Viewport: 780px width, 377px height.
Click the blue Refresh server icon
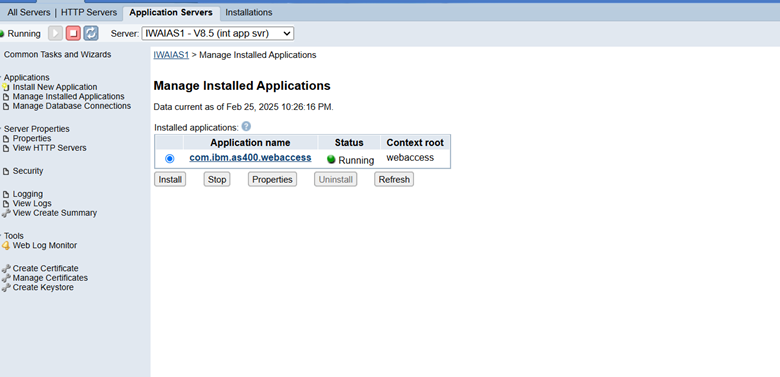tap(91, 33)
